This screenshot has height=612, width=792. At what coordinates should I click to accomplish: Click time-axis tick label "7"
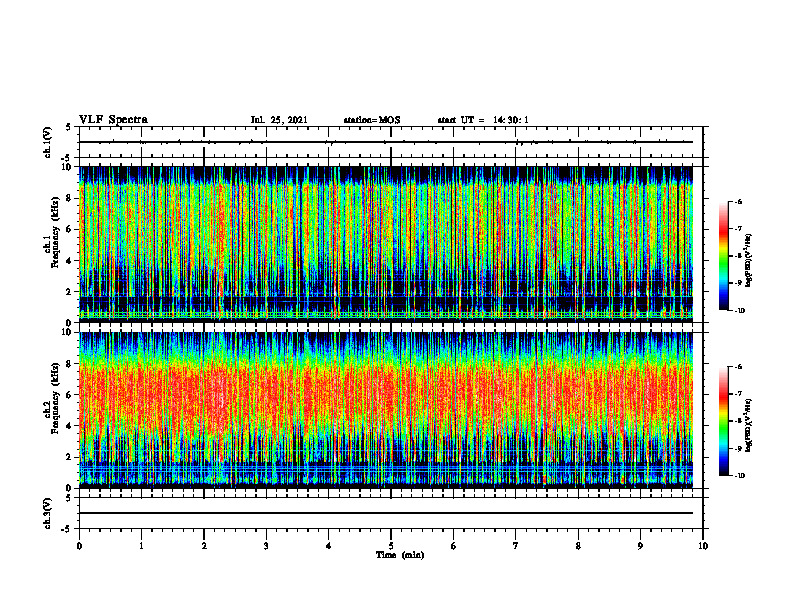click(x=516, y=546)
